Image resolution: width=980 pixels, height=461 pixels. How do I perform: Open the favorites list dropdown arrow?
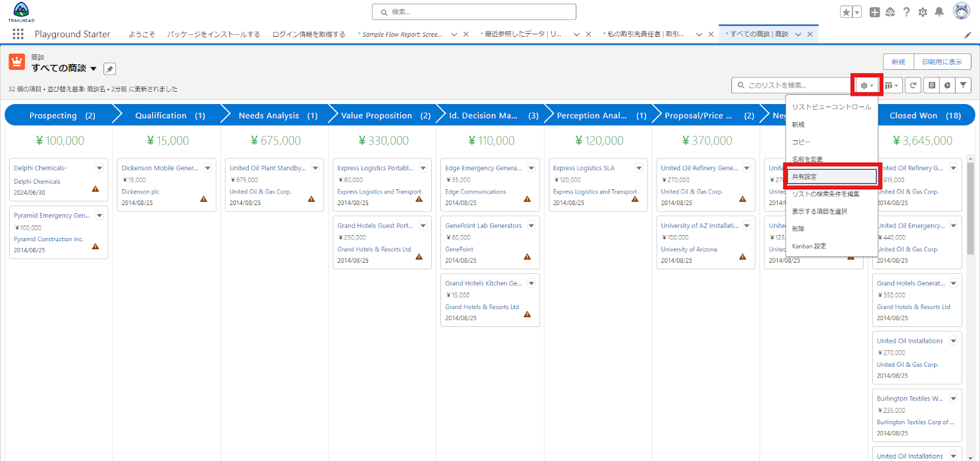(x=857, y=12)
